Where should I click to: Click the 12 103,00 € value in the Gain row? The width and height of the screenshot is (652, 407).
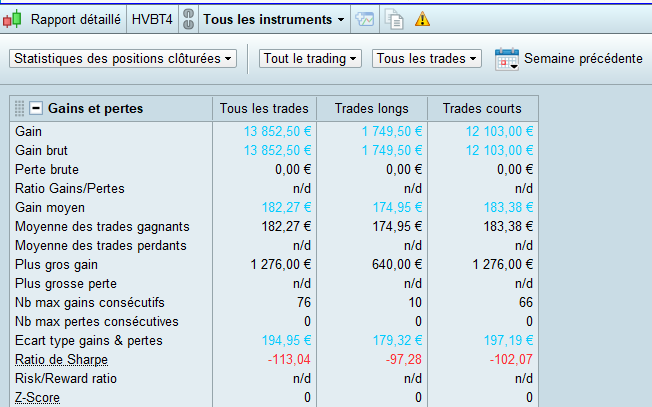tap(499, 131)
